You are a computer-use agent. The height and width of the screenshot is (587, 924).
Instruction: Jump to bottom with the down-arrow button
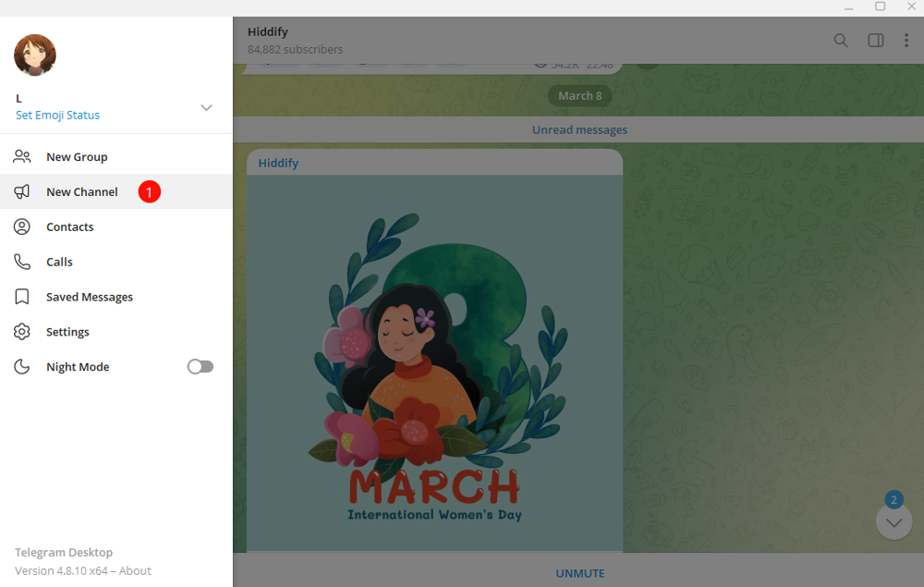pos(894,522)
